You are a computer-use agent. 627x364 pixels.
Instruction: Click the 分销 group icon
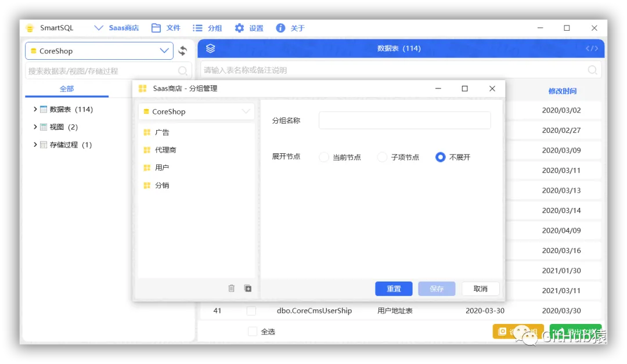147,185
